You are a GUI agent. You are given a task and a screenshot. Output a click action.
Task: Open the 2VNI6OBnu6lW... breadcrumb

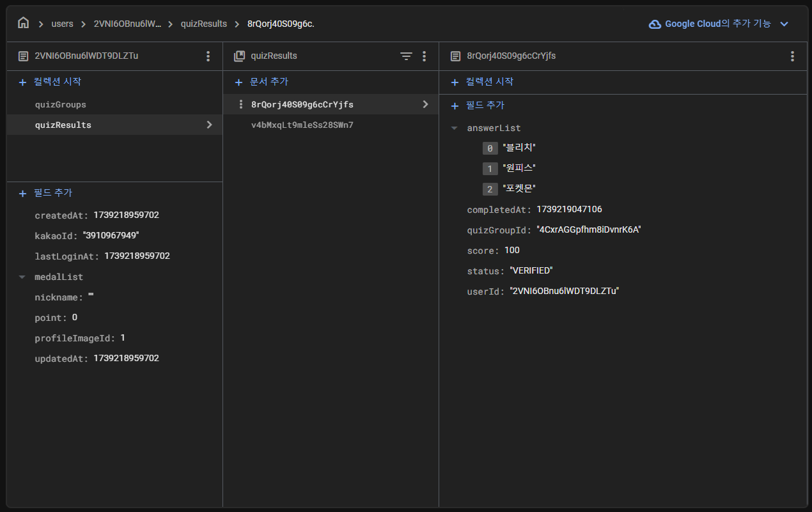coord(127,24)
